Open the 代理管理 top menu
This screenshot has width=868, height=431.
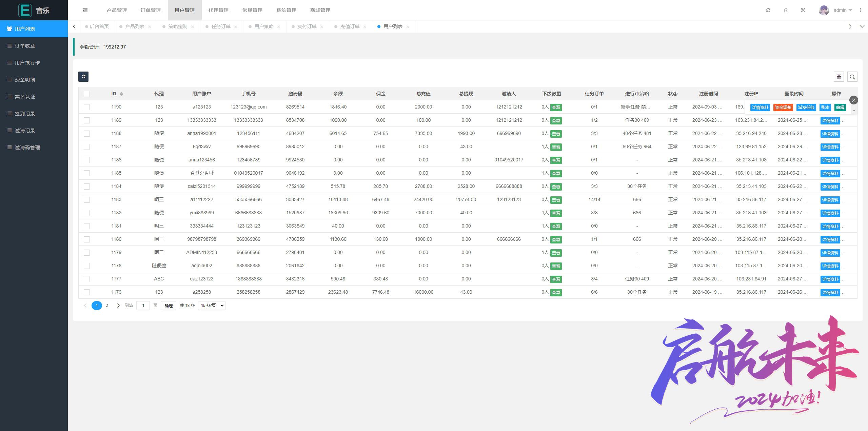click(218, 10)
